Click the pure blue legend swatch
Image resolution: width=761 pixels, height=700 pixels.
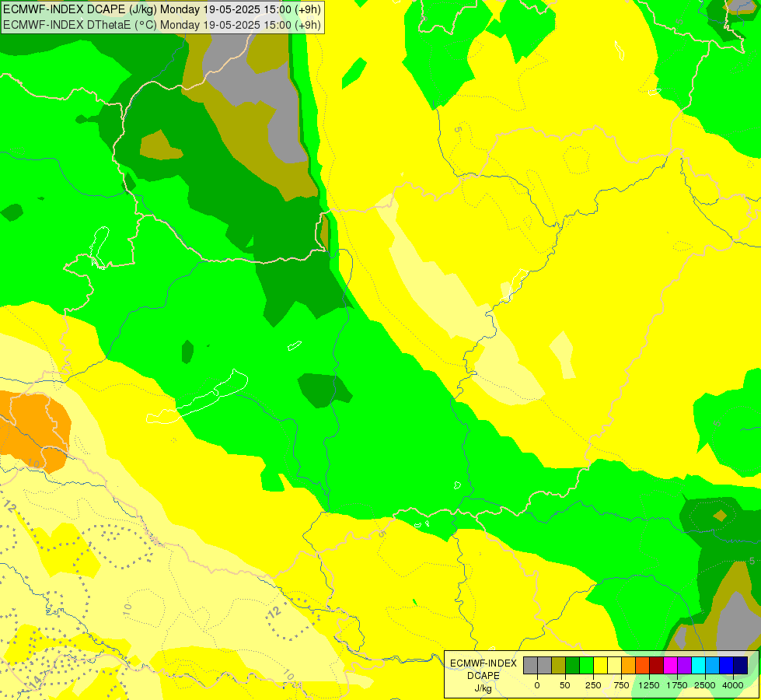click(727, 666)
